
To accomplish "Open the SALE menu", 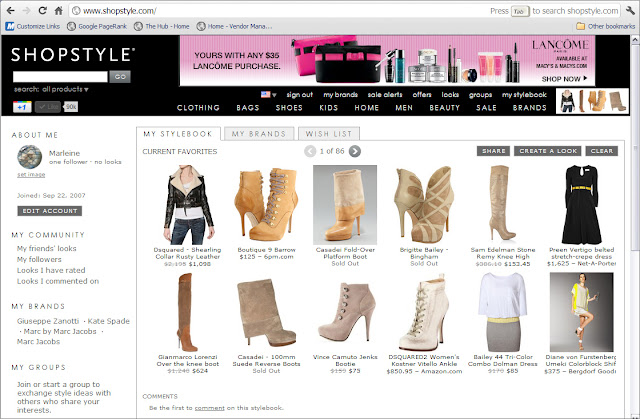I will 486,108.
